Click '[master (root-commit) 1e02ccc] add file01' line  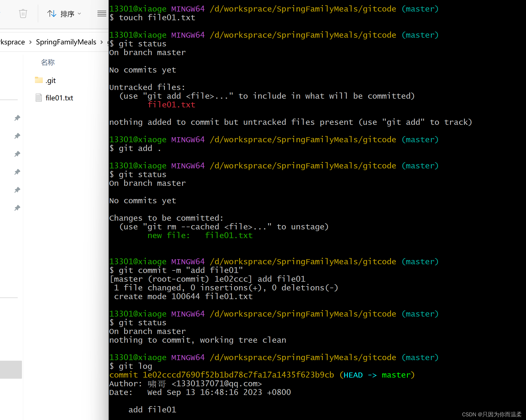[208, 279]
